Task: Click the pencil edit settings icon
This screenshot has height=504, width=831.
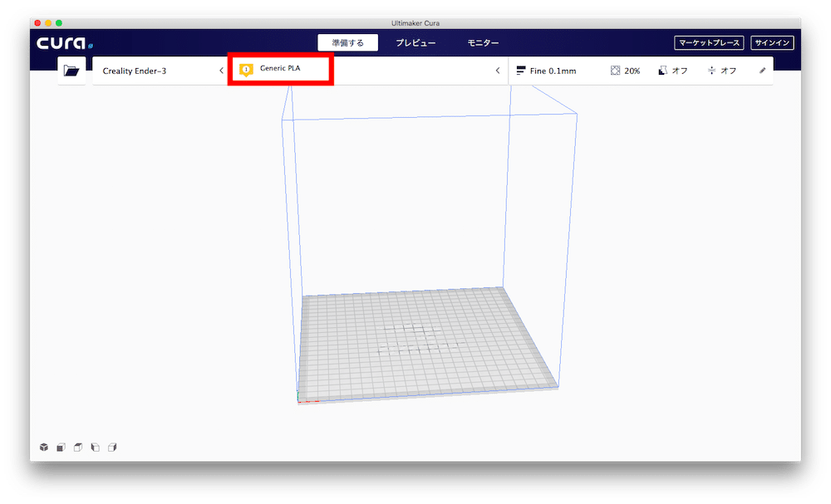Action: click(763, 71)
